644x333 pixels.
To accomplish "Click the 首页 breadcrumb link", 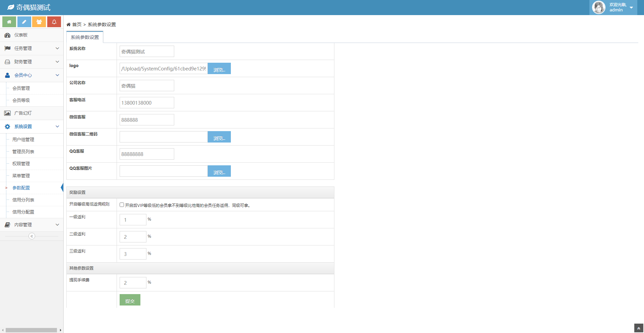I will pyautogui.click(x=77, y=24).
